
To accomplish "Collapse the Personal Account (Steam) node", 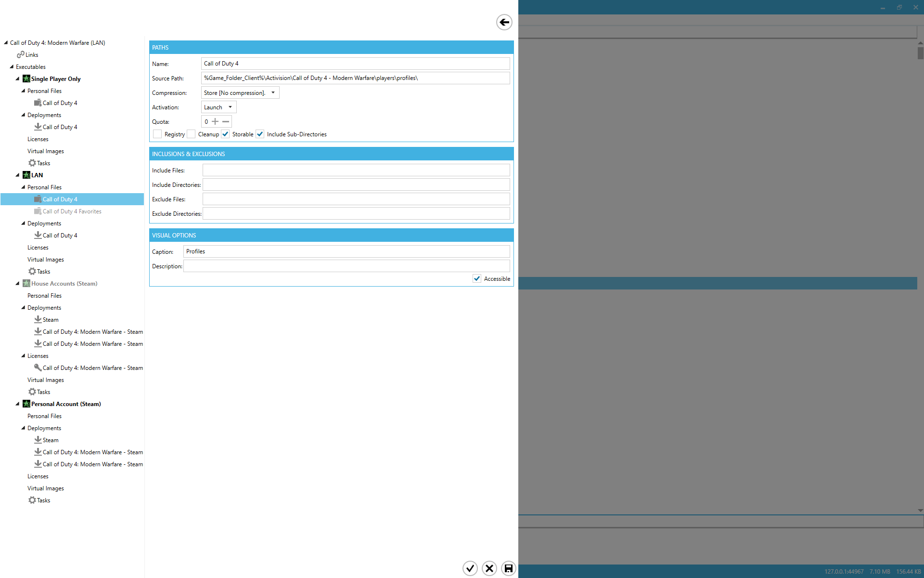I will coord(18,404).
